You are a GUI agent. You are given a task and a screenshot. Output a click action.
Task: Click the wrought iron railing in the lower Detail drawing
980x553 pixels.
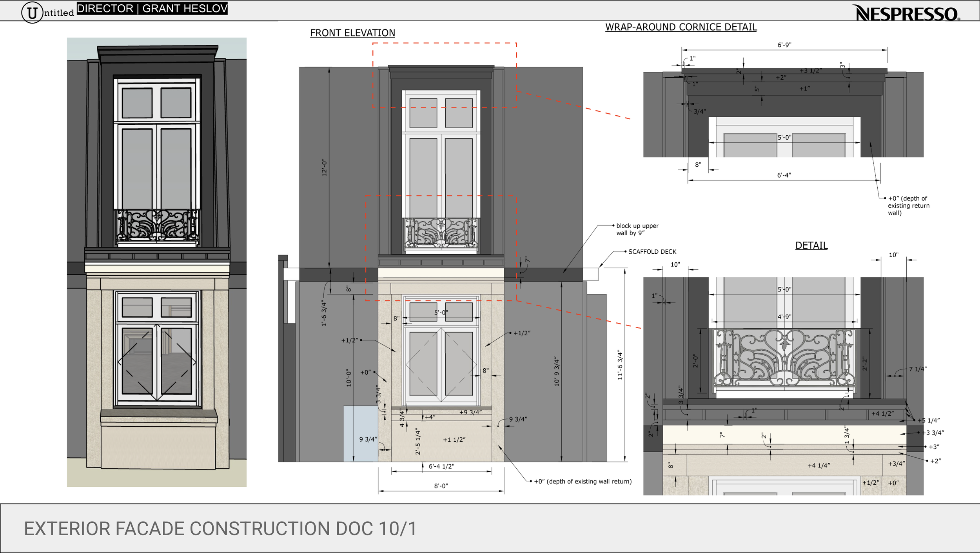pyautogui.click(x=784, y=358)
